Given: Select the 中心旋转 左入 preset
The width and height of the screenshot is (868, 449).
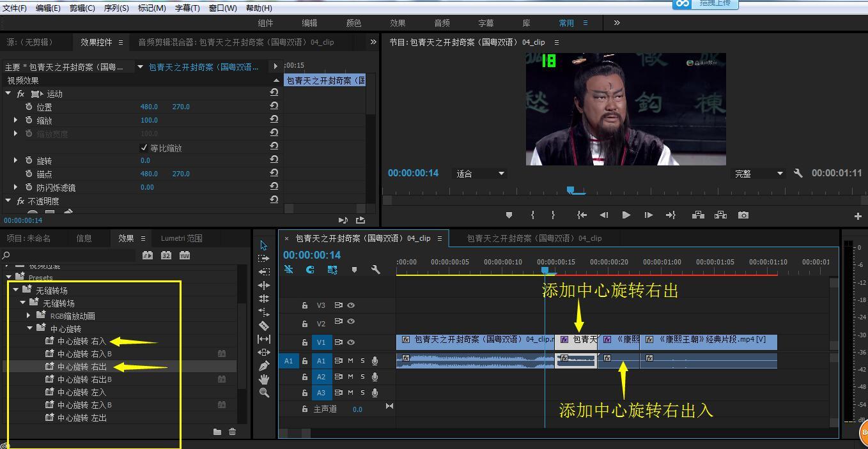Looking at the screenshot, I should pos(82,392).
